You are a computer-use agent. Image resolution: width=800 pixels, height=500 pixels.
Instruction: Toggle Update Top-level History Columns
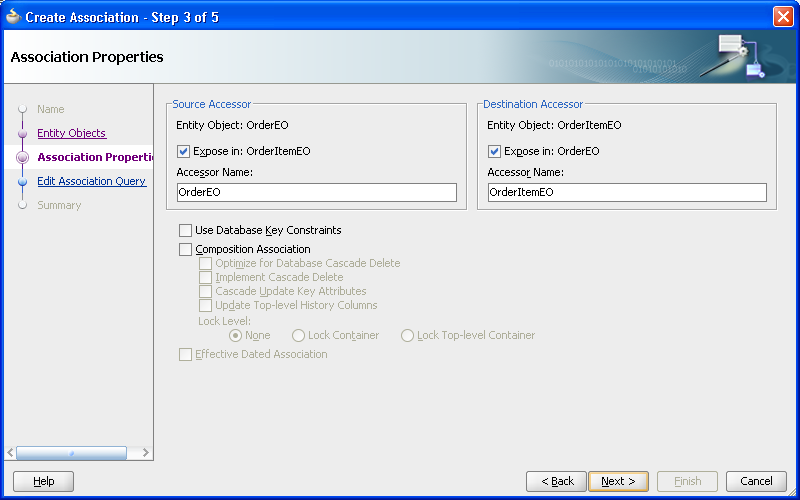point(205,306)
